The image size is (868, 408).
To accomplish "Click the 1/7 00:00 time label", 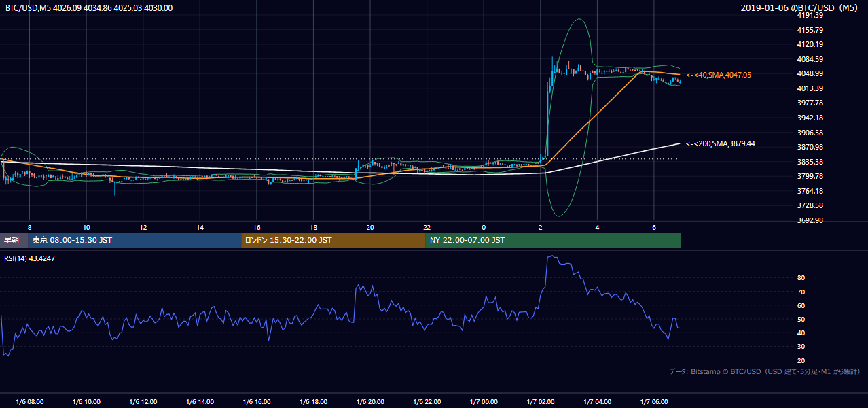I will coord(484,402).
